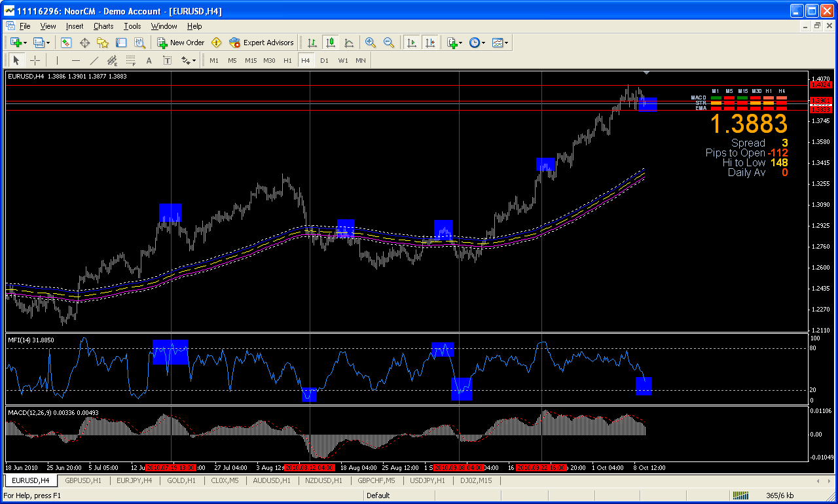Select the Crosshair tool
This screenshot has width=838, height=504.
click(x=35, y=60)
